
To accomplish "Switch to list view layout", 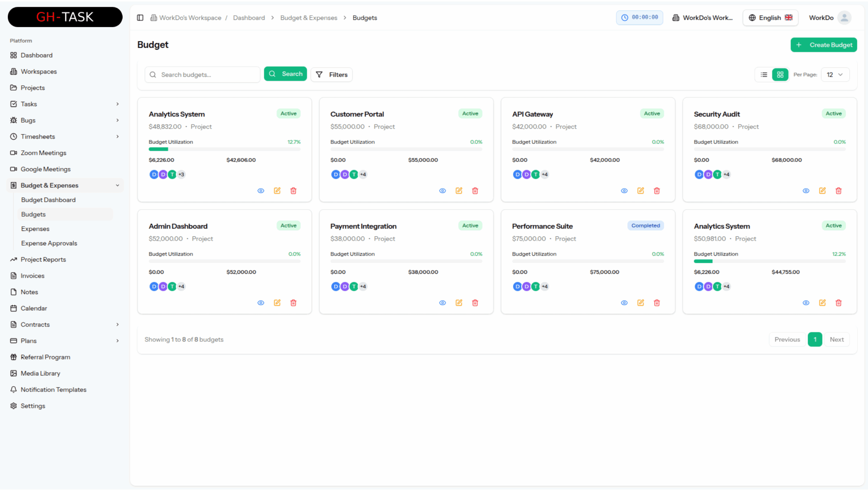I will pyautogui.click(x=764, y=75).
